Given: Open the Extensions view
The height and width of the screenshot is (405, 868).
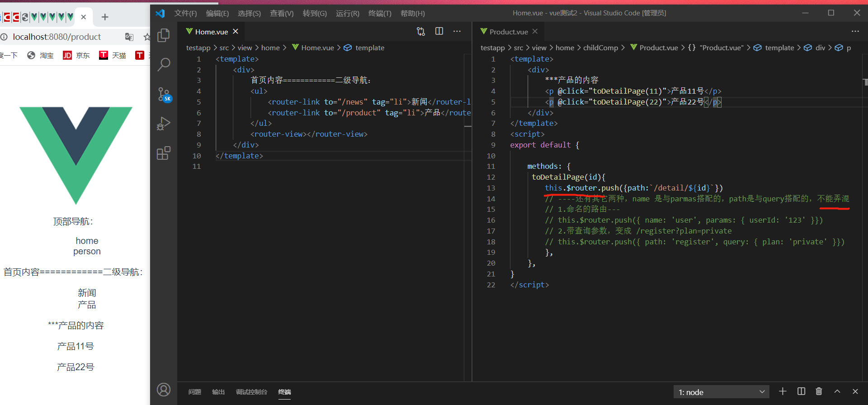Looking at the screenshot, I should (x=163, y=153).
